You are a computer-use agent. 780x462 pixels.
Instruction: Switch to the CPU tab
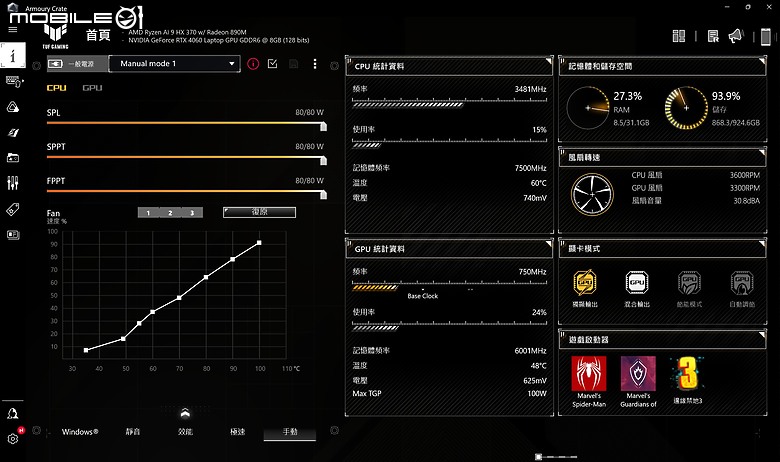coord(56,88)
